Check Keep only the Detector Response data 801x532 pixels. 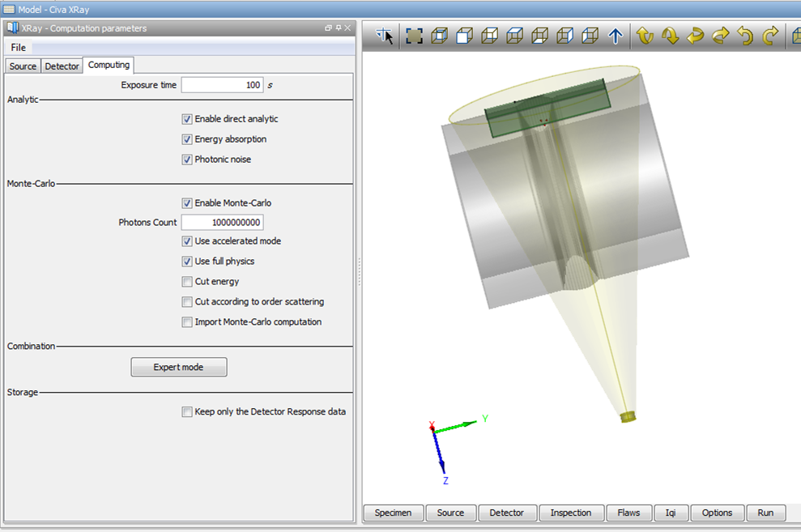(187, 411)
